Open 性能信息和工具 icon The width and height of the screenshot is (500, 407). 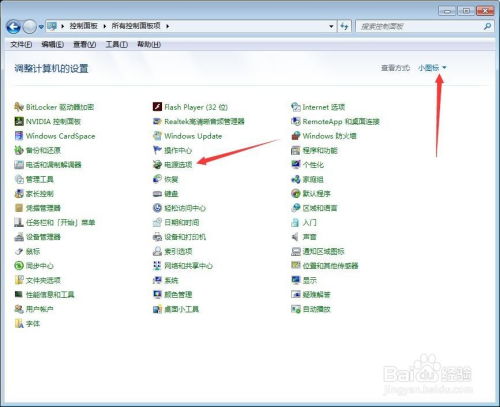(x=19, y=295)
